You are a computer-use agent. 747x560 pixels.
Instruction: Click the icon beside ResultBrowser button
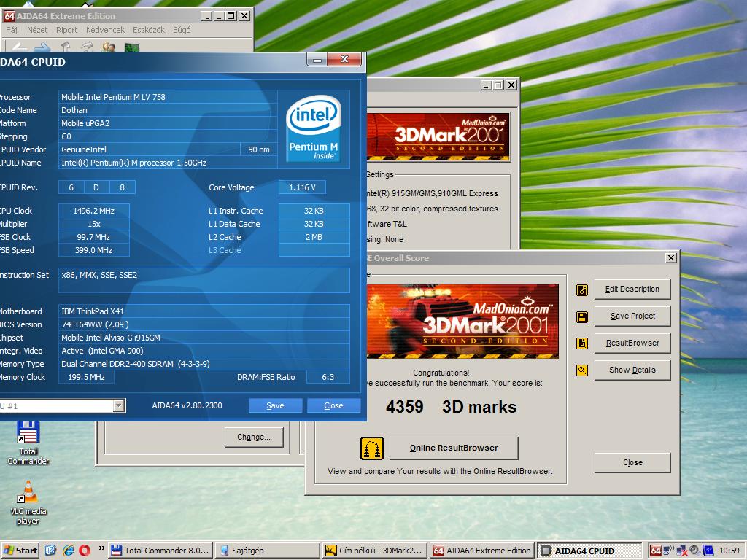(x=581, y=343)
